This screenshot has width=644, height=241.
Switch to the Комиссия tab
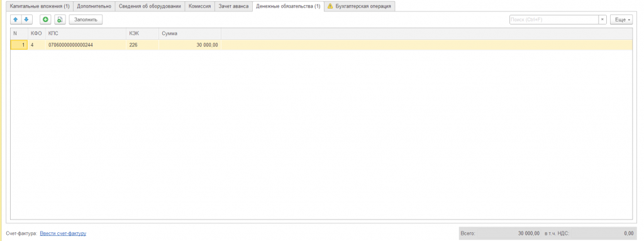click(199, 6)
